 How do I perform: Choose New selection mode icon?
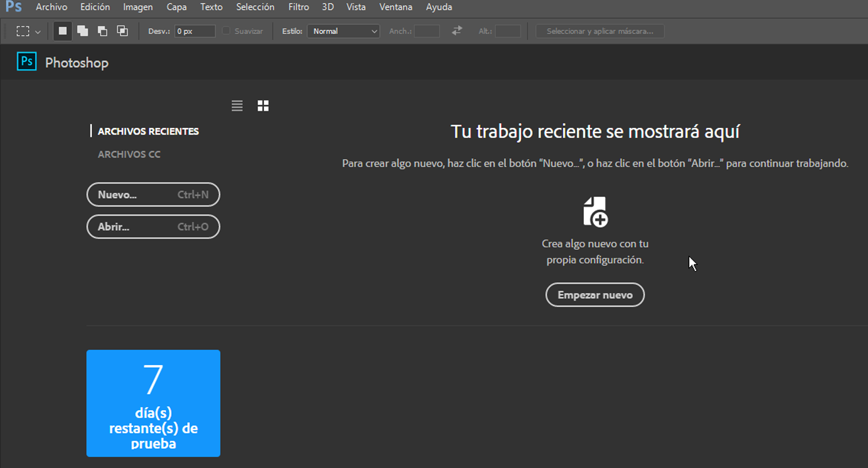coord(63,31)
